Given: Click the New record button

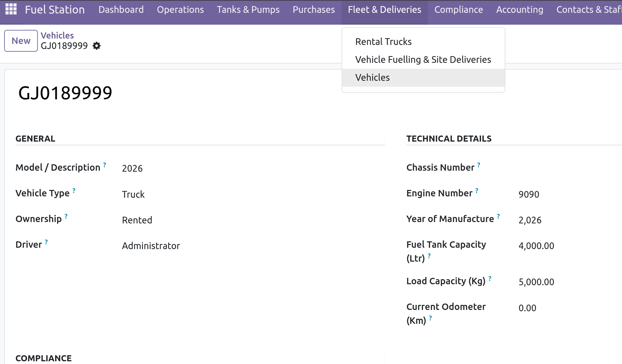Looking at the screenshot, I should pyautogui.click(x=21, y=41).
